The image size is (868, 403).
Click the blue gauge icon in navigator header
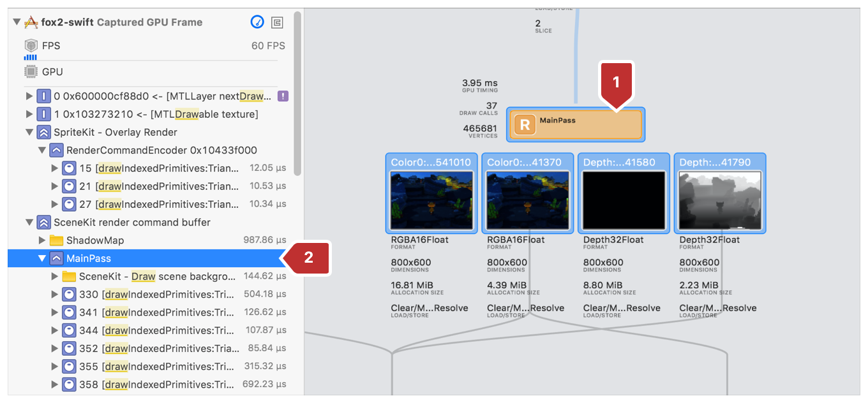pyautogui.click(x=257, y=22)
